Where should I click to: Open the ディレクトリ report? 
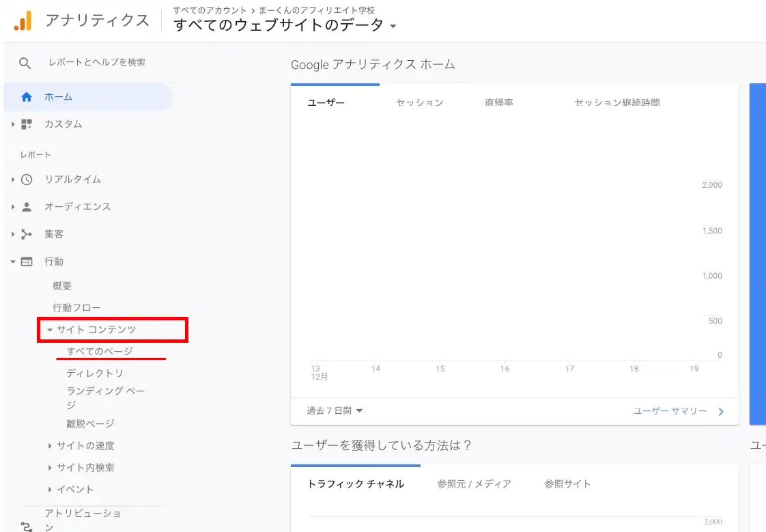[95, 374]
